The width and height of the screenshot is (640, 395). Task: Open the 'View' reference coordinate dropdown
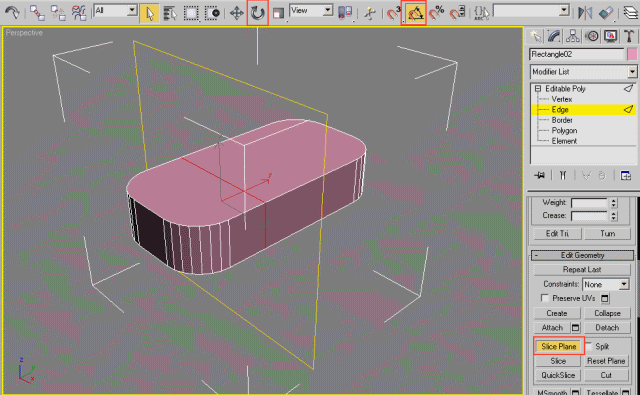328,11
